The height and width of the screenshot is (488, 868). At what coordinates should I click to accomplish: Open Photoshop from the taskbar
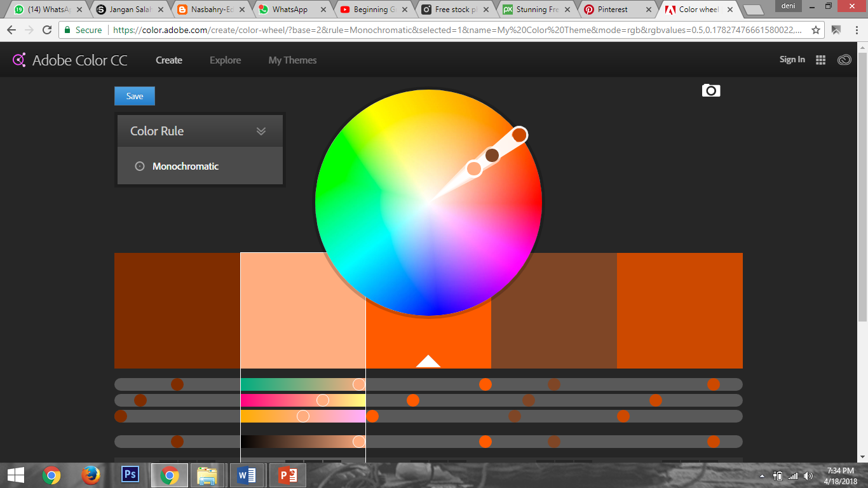click(130, 475)
